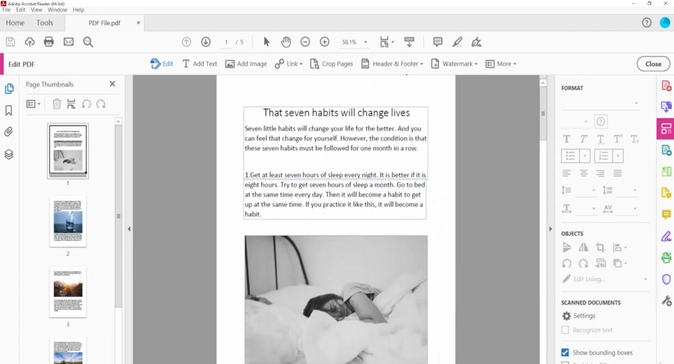
Task: Open Attachments paperclip panel
Action: click(x=9, y=132)
